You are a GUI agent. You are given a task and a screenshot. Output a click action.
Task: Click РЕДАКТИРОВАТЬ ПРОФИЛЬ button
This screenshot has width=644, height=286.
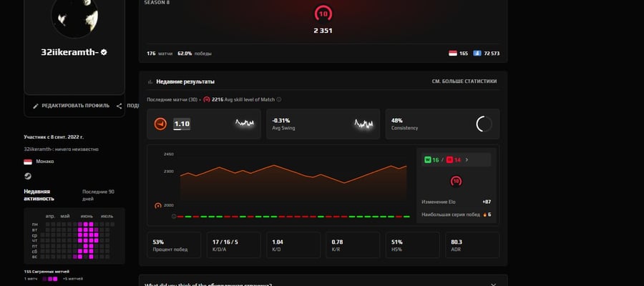tap(71, 106)
